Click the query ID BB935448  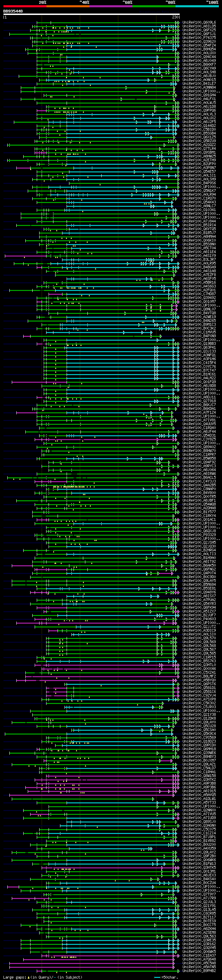point(13,11)
